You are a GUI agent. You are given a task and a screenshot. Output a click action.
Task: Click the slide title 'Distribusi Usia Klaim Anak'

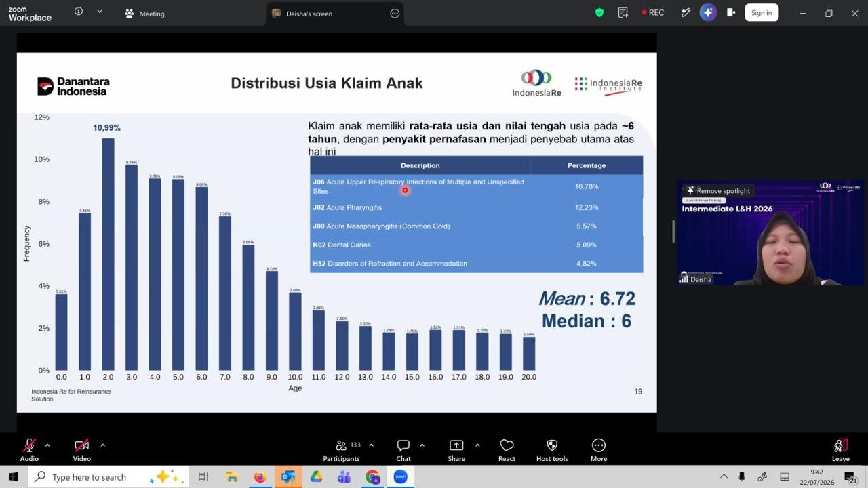[x=327, y=83]
